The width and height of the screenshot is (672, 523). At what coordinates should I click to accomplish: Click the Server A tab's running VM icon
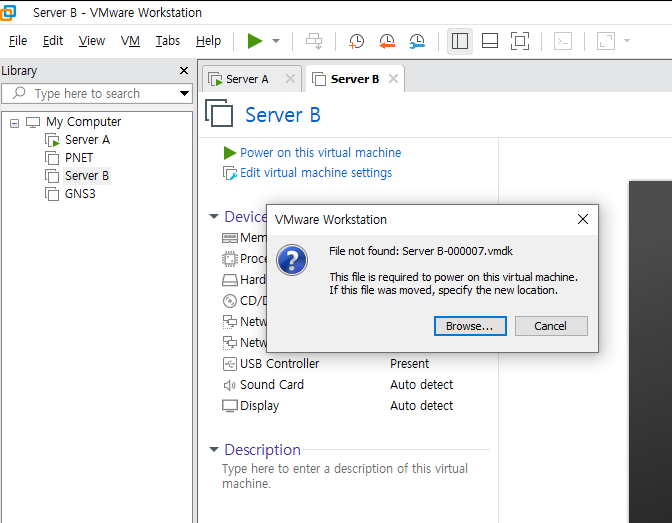tap(215, 79)
